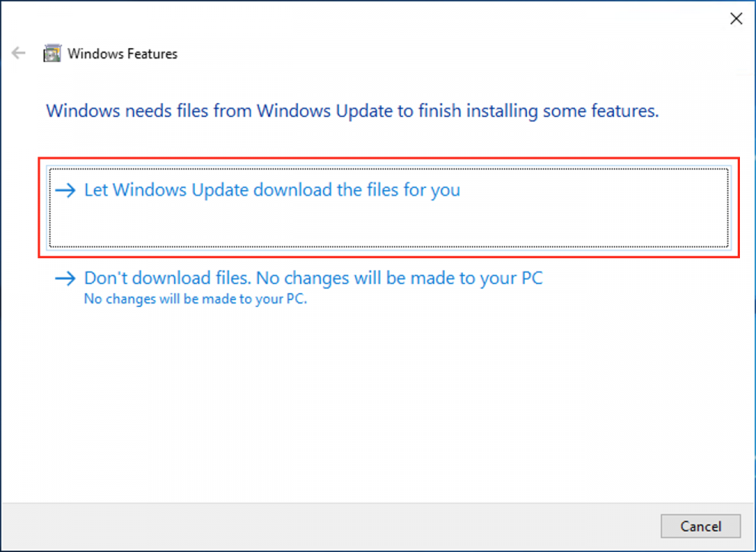Image resolution: width=756 pixels, height=552 pixels.
Task: Select the "Don't download files" option text
Action: [x=313, y=279]
